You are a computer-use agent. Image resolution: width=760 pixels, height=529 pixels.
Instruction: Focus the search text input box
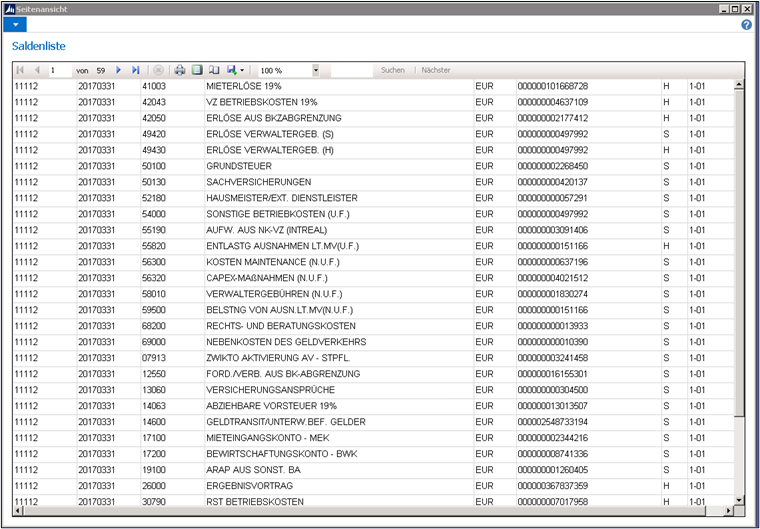351,71
